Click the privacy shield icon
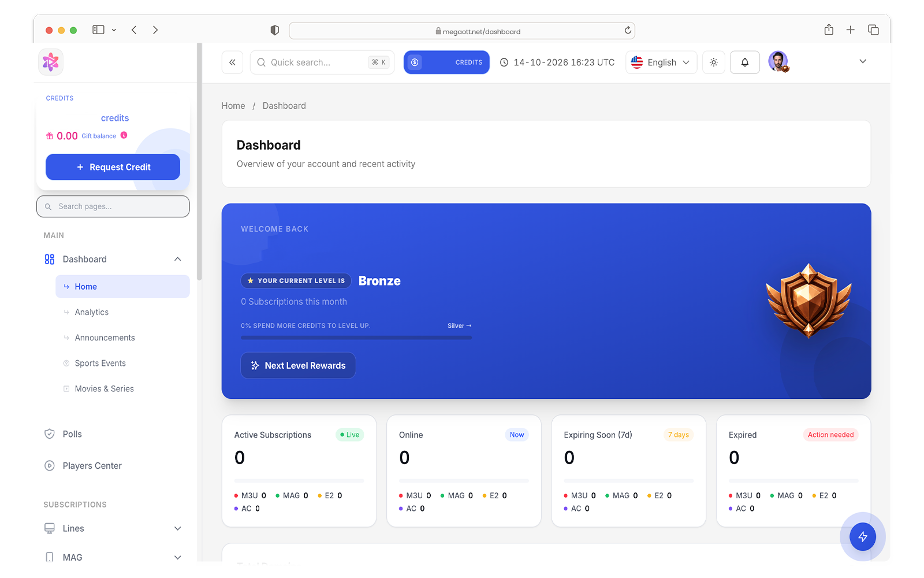The height and width of the screenshot is (578, 924). coord(275,30)
